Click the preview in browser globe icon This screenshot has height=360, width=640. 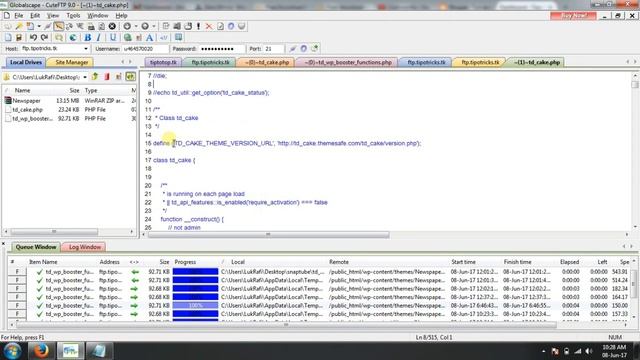coord(73,38)
